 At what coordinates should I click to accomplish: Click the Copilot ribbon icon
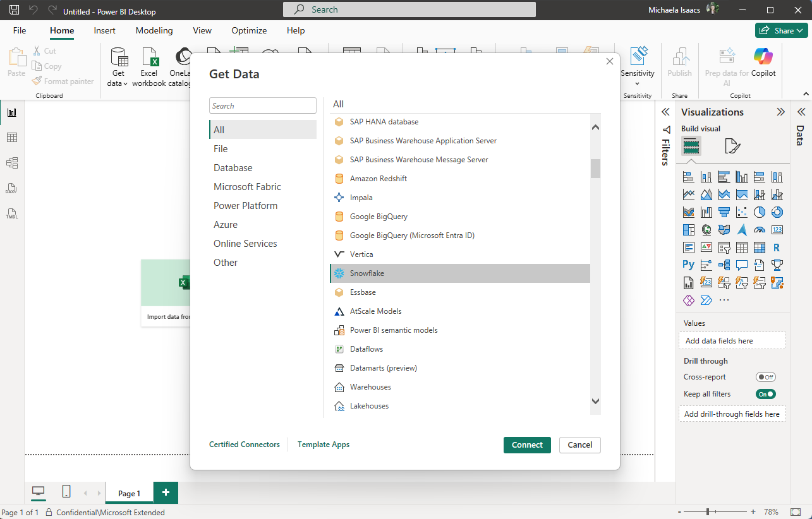coord(763,63)
